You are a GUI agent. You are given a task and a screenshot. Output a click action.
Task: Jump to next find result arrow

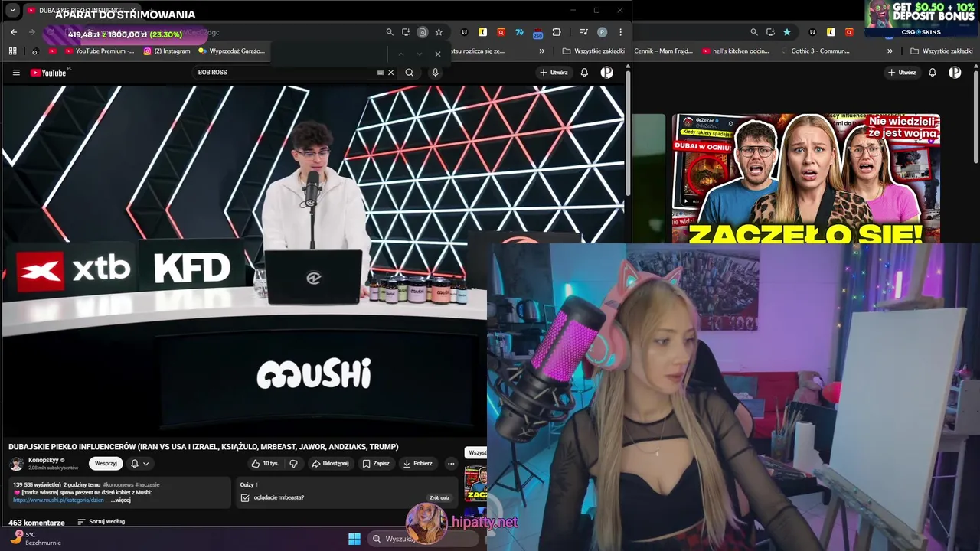point(419,54)
